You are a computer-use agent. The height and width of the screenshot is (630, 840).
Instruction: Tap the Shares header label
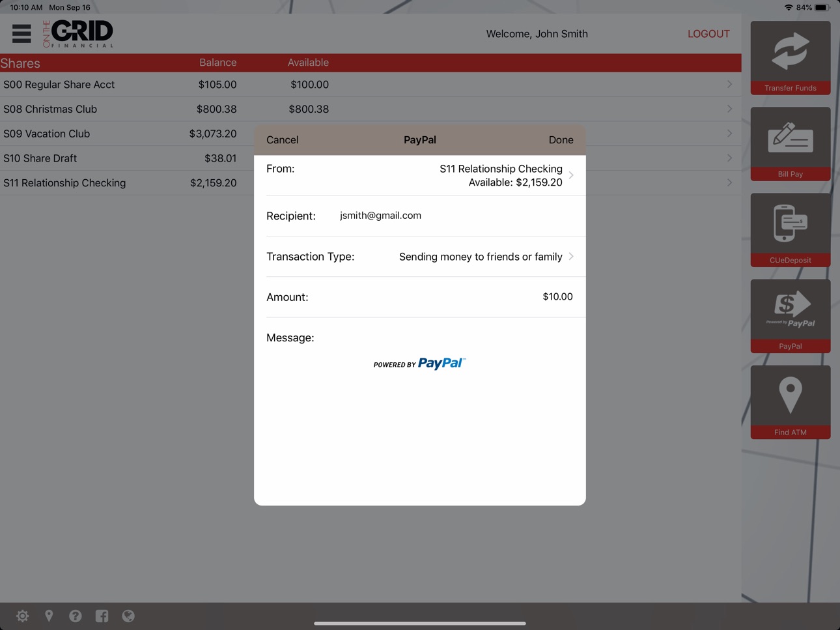(x=20, y=63)
